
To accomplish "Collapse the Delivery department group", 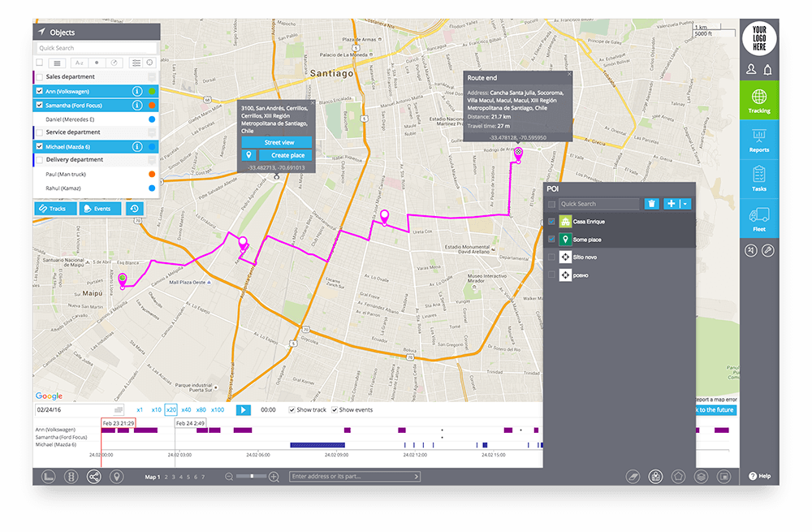I will coord(152,160).
